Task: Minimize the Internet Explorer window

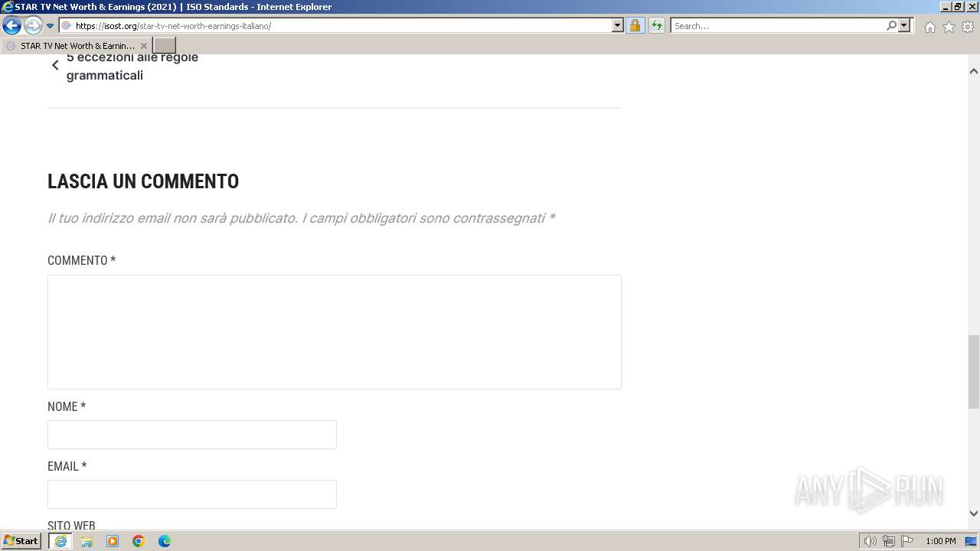Action: 946,7
